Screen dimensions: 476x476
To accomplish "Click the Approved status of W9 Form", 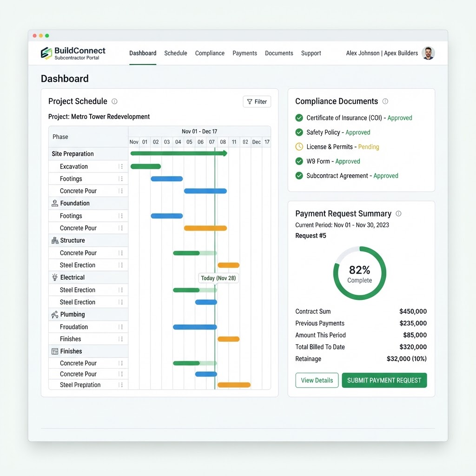I will point(348,161).
